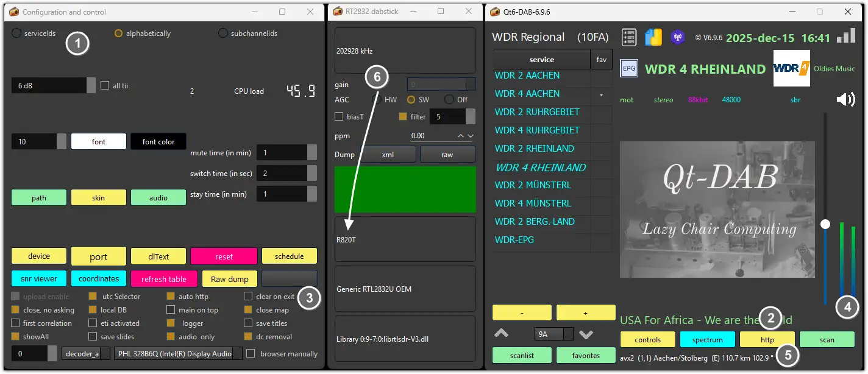Viewport: 868px width, 374px height.
Task: Click the audio volume slider handle
Action: 825,224
